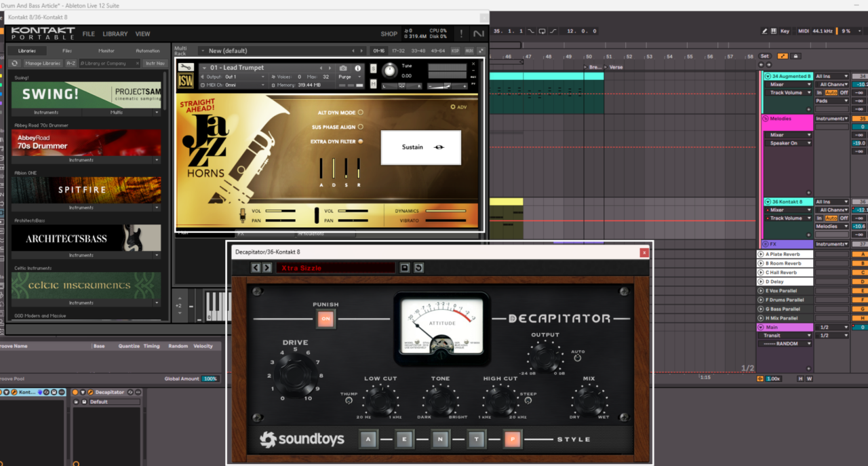Jump to previous locator arrow

tap(762, 64)
